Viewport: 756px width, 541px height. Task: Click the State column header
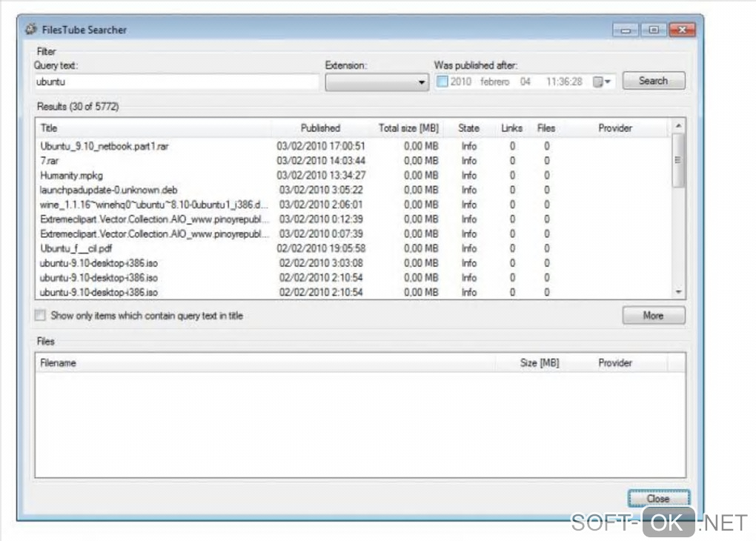pyautogui.click(x=468, y=128)
